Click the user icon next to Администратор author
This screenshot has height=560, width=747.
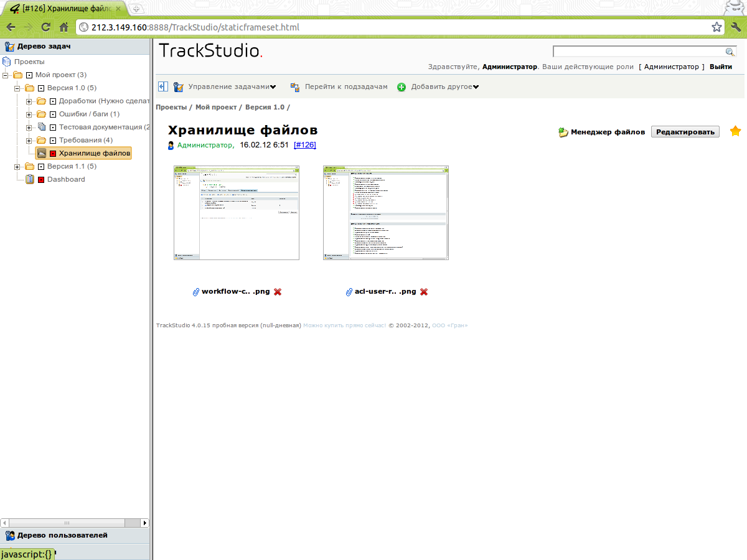(171, 146)
